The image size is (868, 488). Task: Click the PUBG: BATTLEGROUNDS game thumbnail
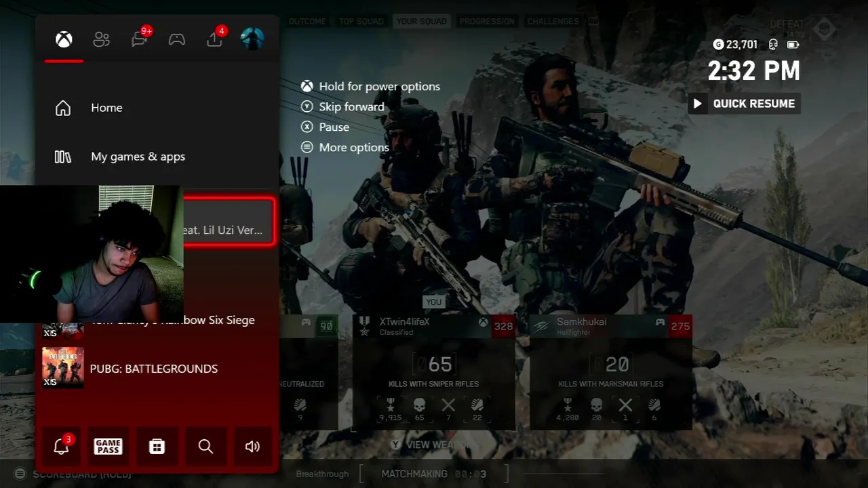tap(63, 368)
